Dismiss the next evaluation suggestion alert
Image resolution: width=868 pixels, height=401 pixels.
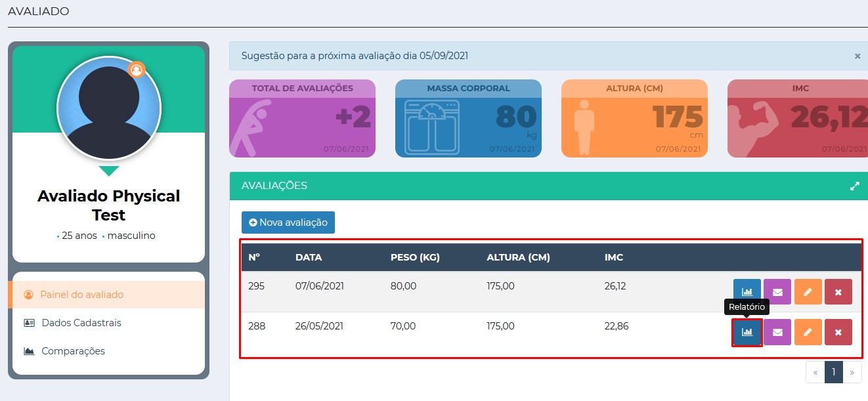click(x=857, y=56)
